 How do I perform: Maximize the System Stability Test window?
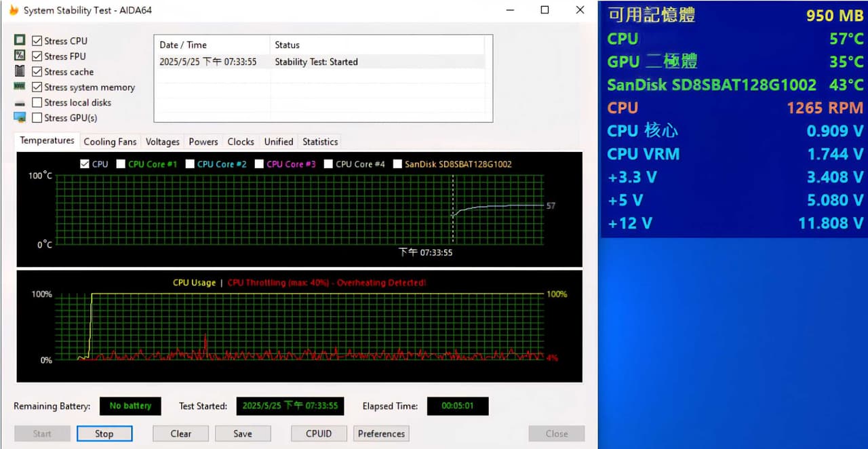click(545, 10)
